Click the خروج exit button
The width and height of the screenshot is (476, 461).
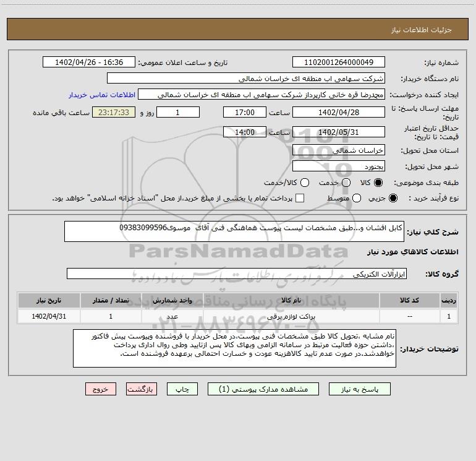pyautogui.click(x=101, y=389)
